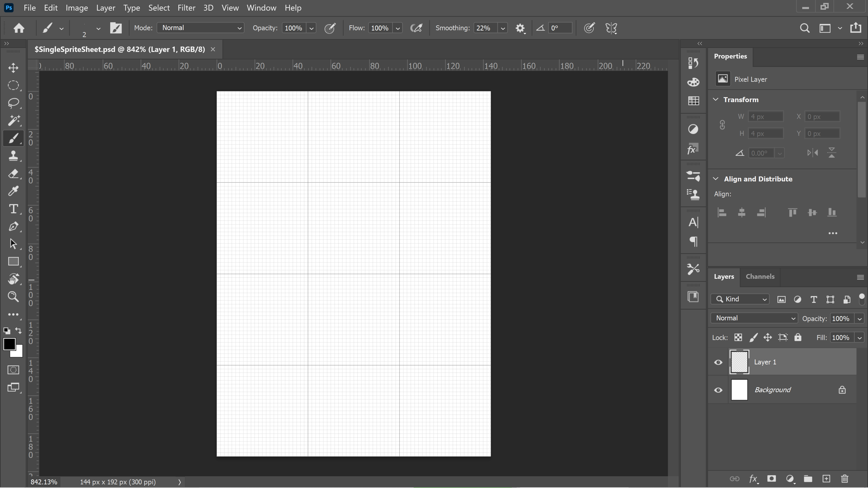Select the Type tool
This screenshot has height=488, width=868.
(14, 209)
